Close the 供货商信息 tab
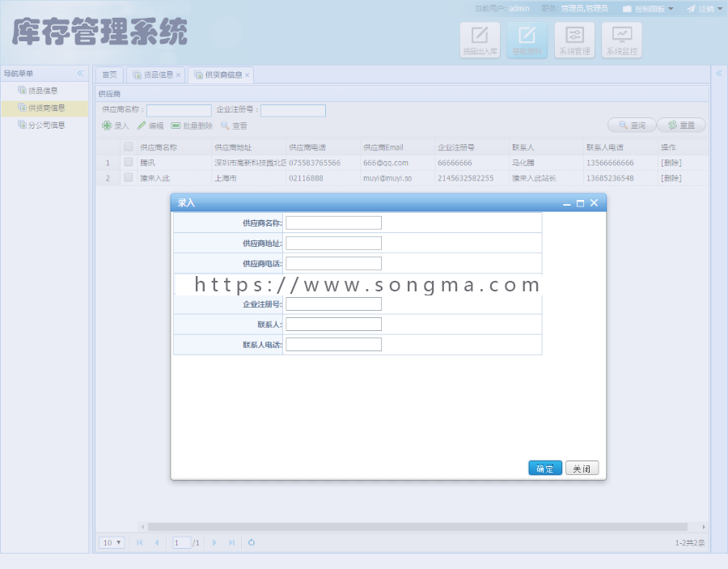This screenshot has height=569, width=728. tap(247, 75)
